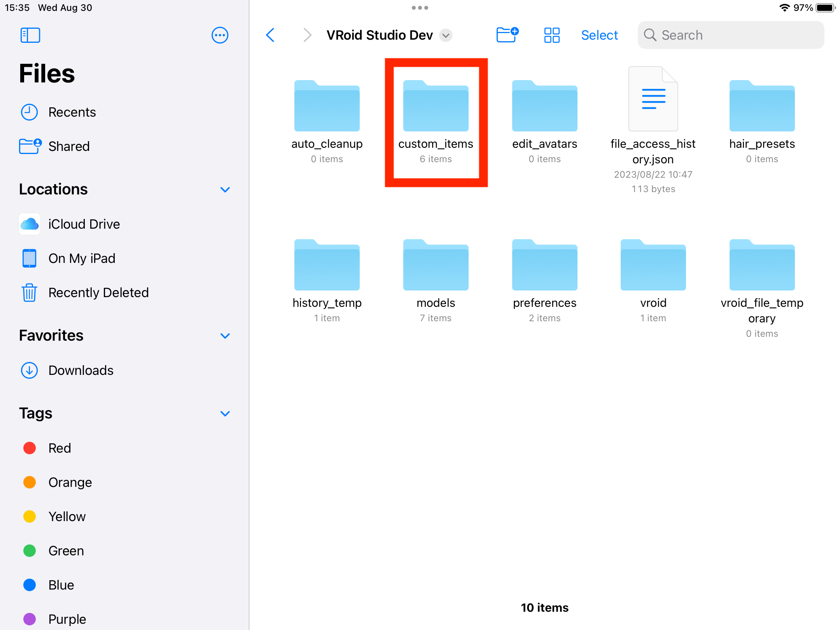Screen dimensions: 840x630
Task: Select the Purple tag
Action: click(124, 619)
